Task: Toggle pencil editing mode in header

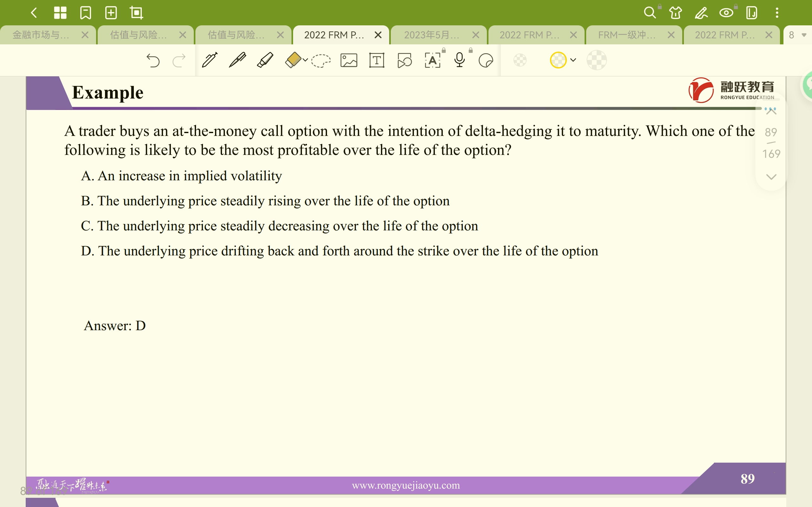Action: (x=701, y=13)
